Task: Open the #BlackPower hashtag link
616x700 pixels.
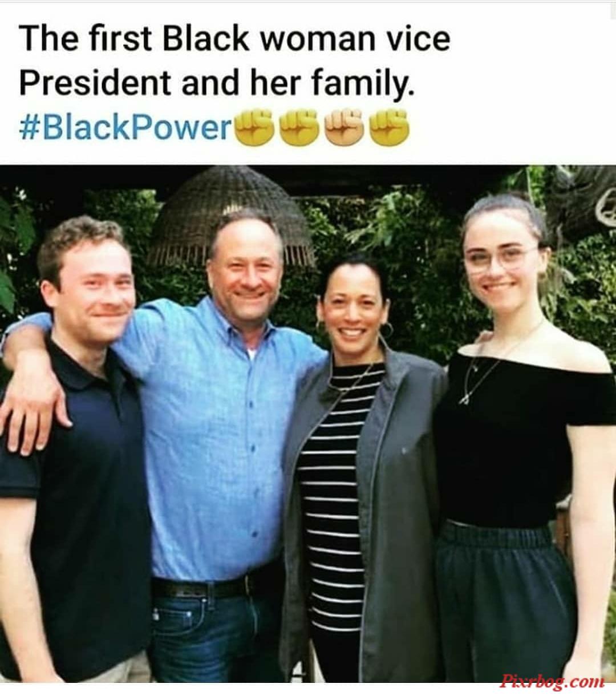Action: (125, 127)
